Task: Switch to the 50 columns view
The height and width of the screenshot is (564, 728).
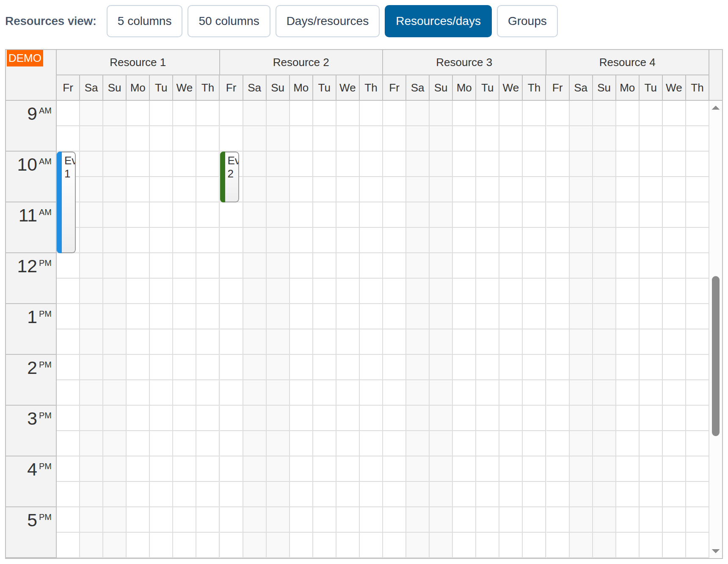Action: coord(229,21)
